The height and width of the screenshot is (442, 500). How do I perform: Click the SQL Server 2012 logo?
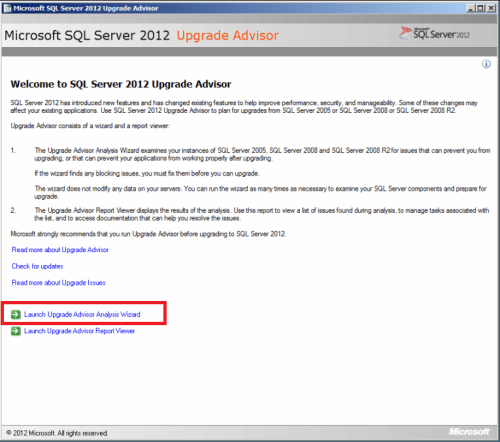435,34
